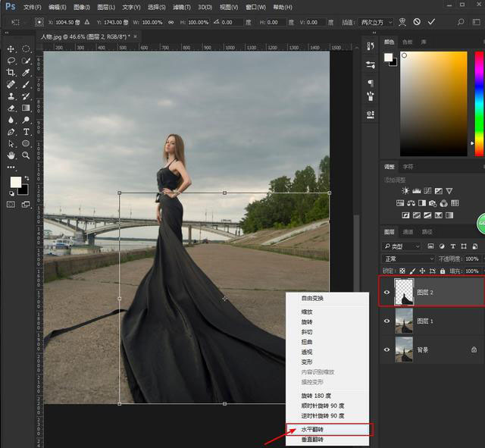Select the Move tool

click(x=11, y=49)
